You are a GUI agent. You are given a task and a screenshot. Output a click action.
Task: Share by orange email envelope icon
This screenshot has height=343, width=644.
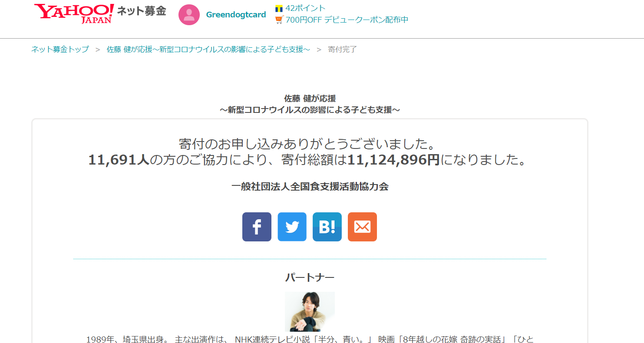[x=362, y=227]
